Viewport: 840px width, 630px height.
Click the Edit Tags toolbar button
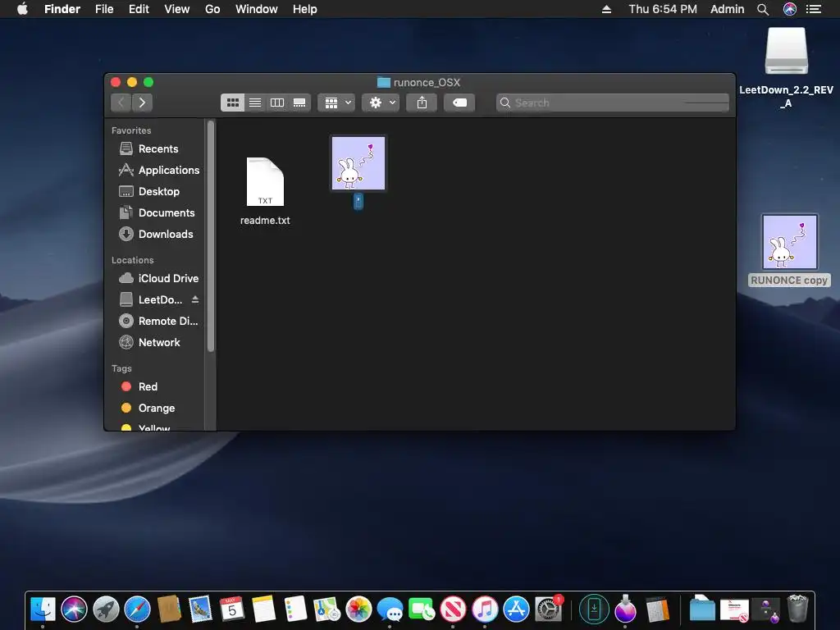(x=459, y=103)
